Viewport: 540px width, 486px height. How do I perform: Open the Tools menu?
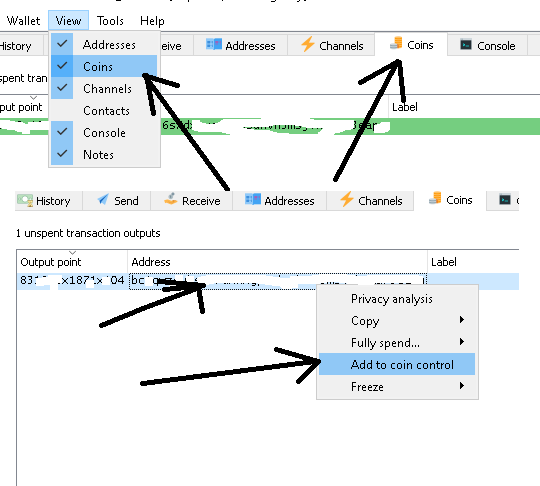click(x=110, y=21)
